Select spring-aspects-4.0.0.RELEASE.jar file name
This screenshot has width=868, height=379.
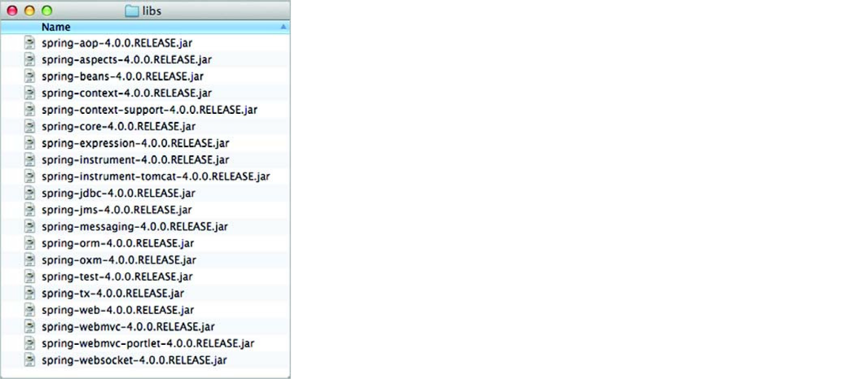pos(126,60)
